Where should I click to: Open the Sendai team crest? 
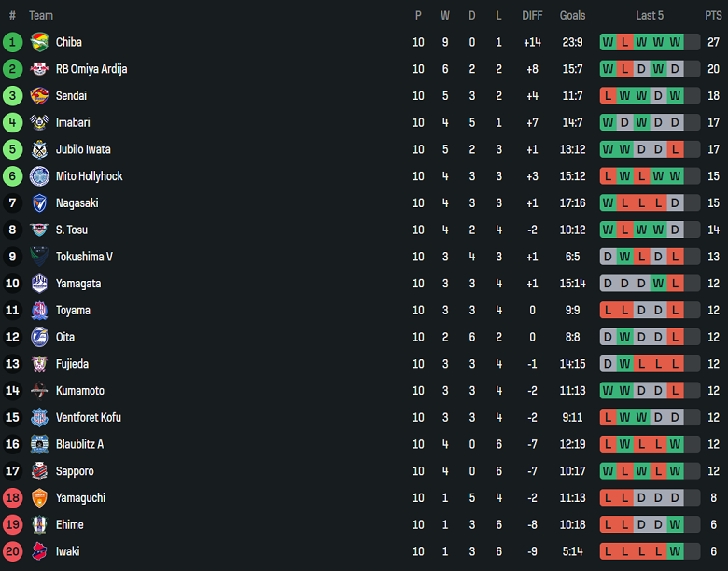(x=39, y=96)
